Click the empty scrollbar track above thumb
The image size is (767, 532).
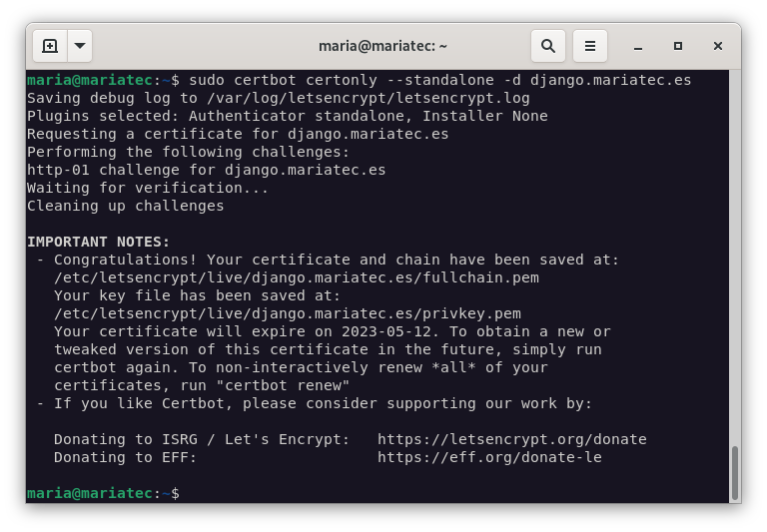click(735, 250)
